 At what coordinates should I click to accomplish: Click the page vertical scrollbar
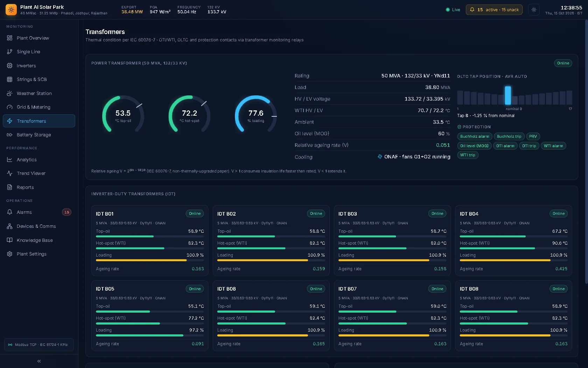586,152
